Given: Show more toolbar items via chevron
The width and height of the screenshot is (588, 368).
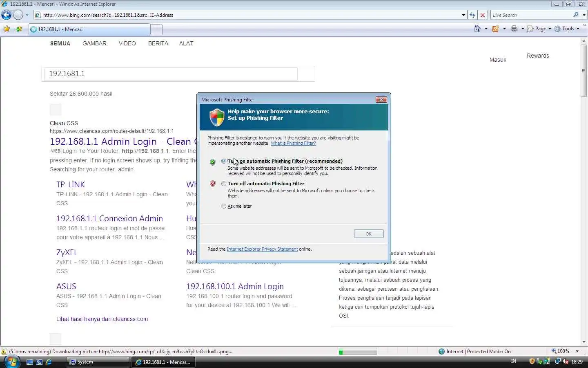Looking at the screenshot, I should [x=584, y=25].
